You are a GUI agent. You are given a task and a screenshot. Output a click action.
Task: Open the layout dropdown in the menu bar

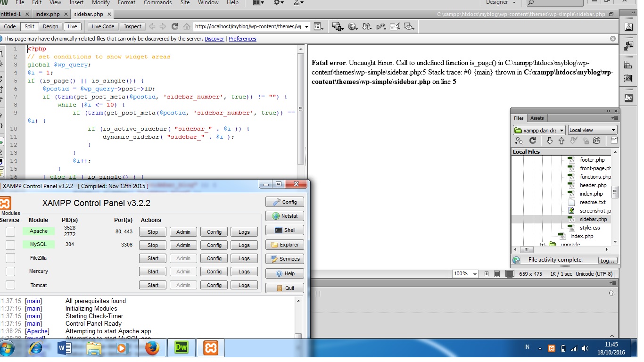pos(258,2)
